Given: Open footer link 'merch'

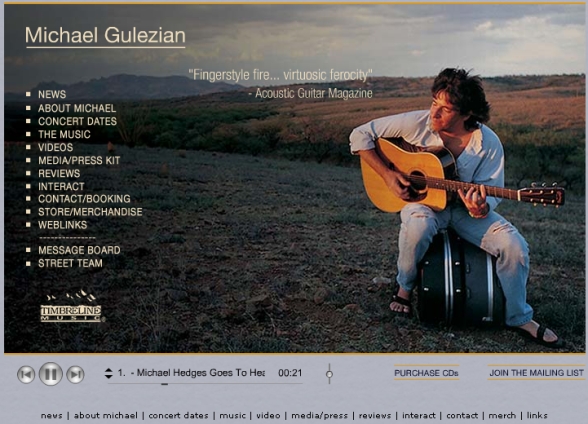Looking at the screenshot, I should coord(502,415).
